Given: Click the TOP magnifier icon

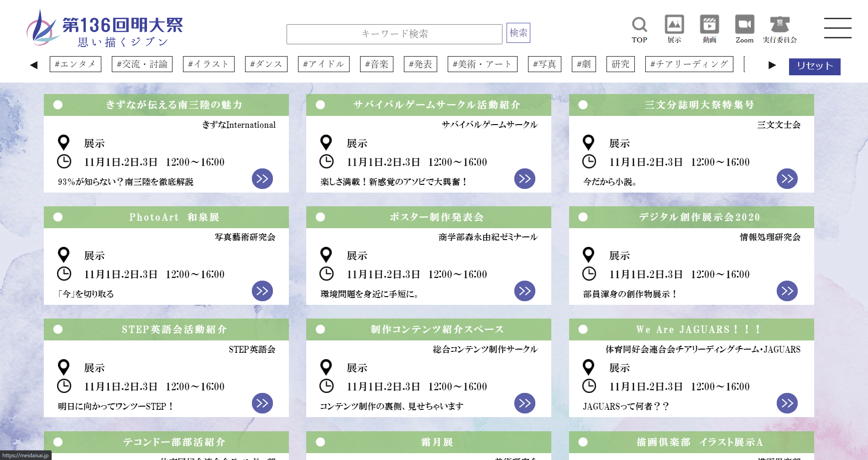Looking at the screenshot, I should pos(639,26).
